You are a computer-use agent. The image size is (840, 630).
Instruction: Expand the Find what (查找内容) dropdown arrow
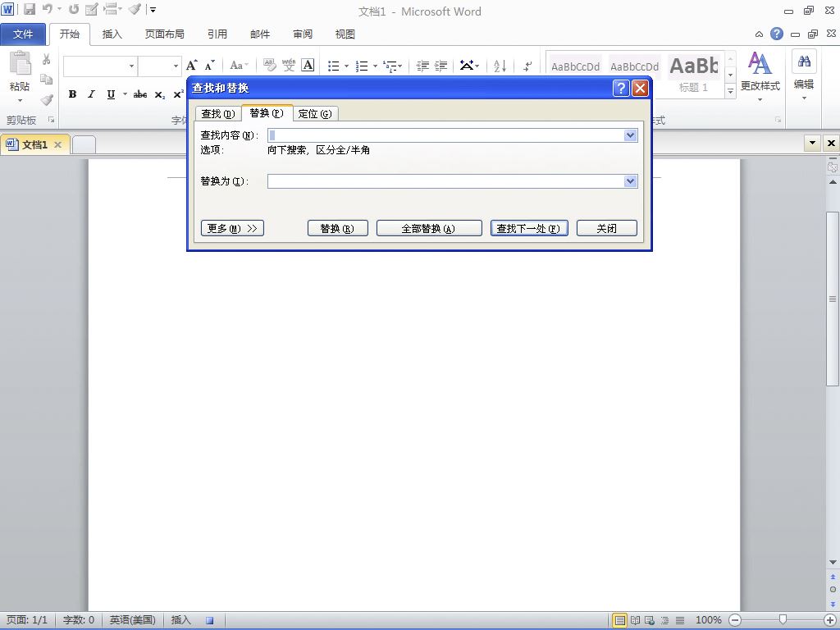[x=631, y=135]
